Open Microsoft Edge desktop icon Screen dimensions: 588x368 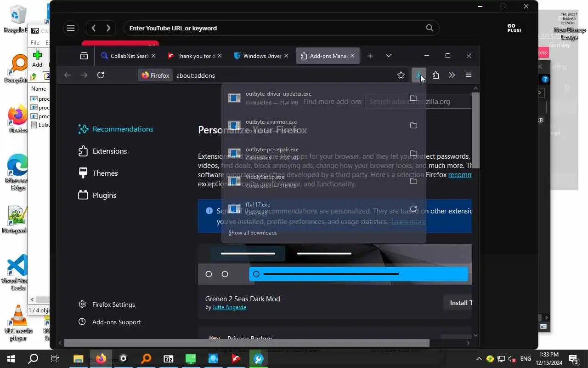pos(18,172)
